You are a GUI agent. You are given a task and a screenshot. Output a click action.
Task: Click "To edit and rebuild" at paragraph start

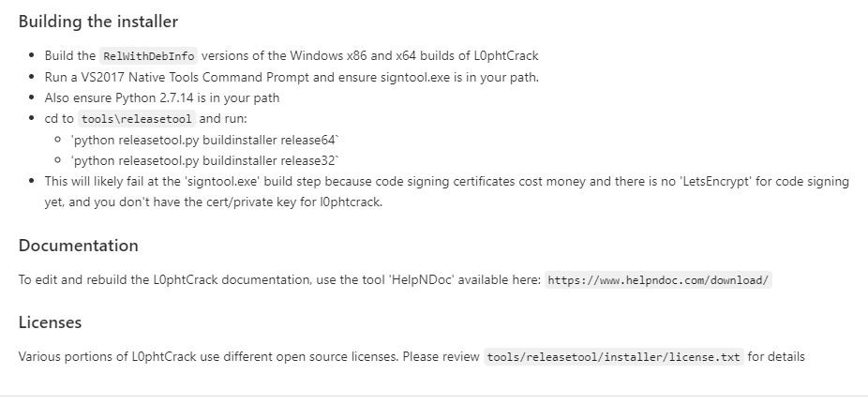point(73,279)
